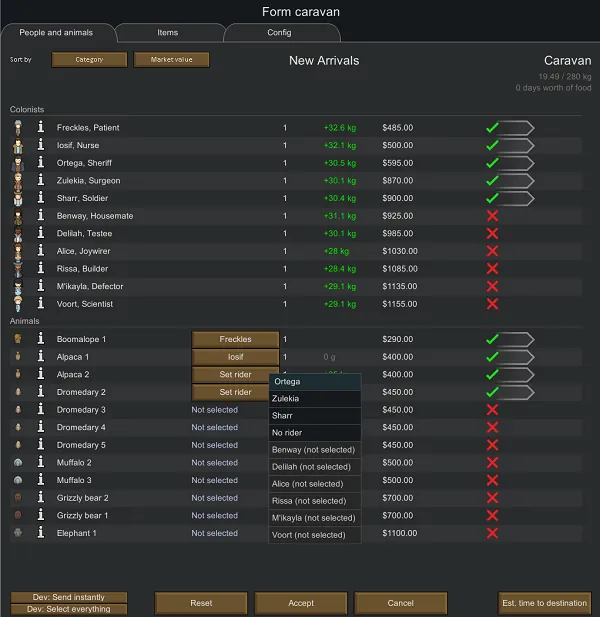Sort by Market value
The height and width of the screenshot is (617, 600).
point(172,60)
